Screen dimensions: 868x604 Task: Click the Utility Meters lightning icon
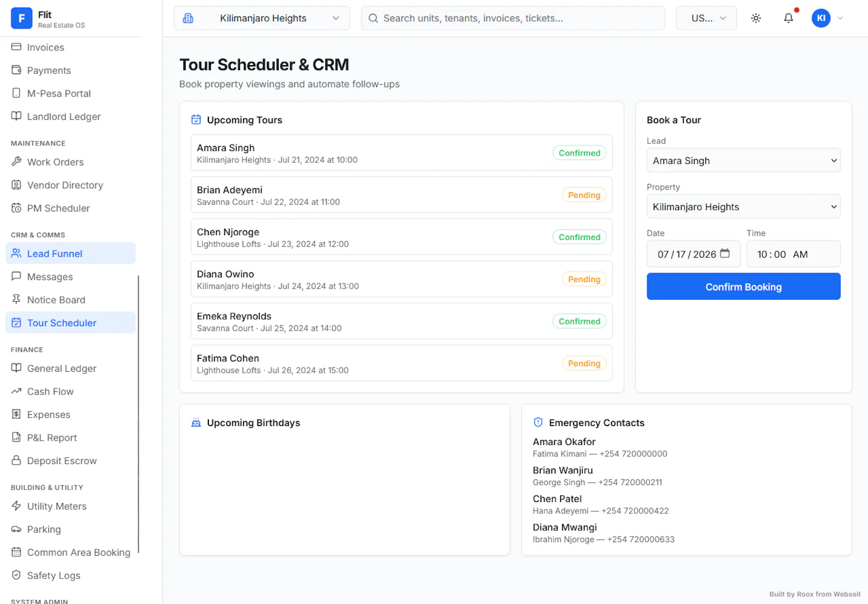(x=16, y=506)
